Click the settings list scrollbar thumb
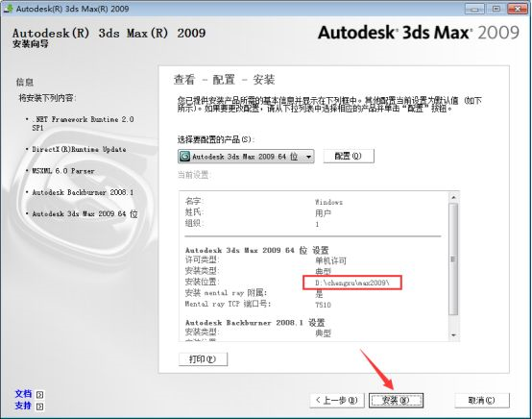 click(453, 259)
